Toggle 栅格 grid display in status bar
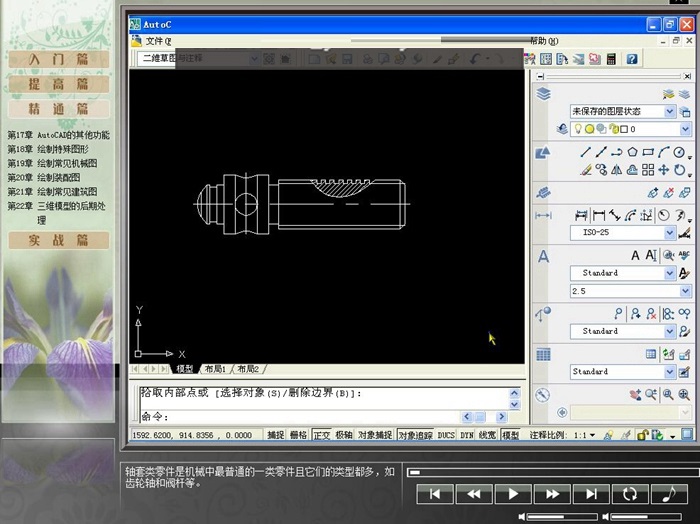Viewport: 700px width, 524px height. pyautogui.click(x=298, y=435)
